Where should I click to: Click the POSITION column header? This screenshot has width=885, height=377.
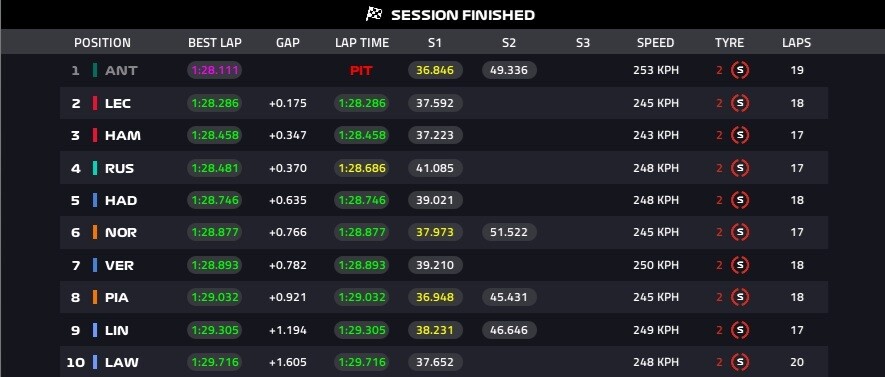[x=102, y=43]
